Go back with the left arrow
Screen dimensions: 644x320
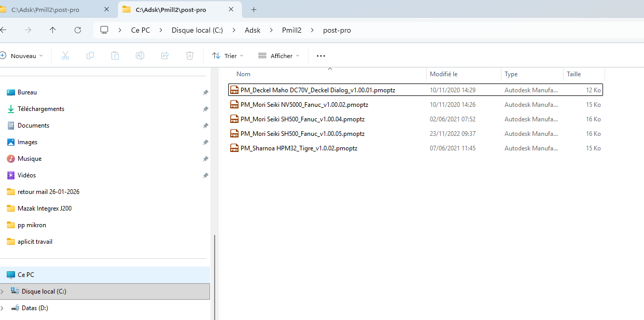[3, 30]
